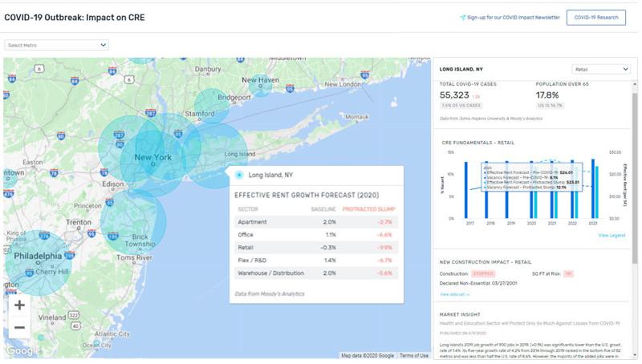Click the 2017 bar in retail chart
This screenshot has height=364, width=642.
click(466, 190)
